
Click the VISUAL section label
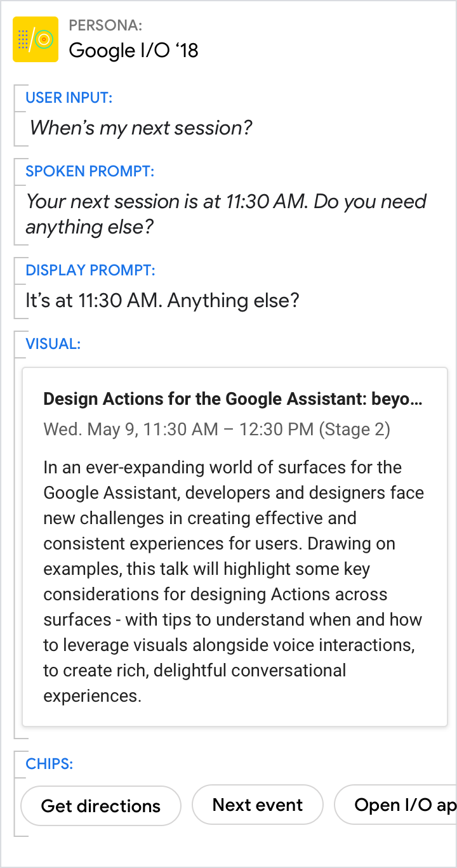[53, 344]
